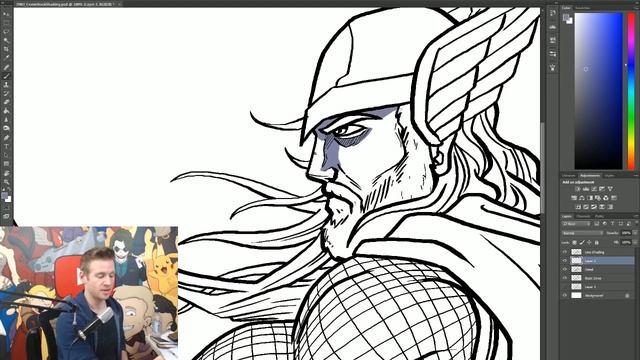Screen dimensions: 640x360
Task: Add a Levels adjustment
Action: [586, 189]
